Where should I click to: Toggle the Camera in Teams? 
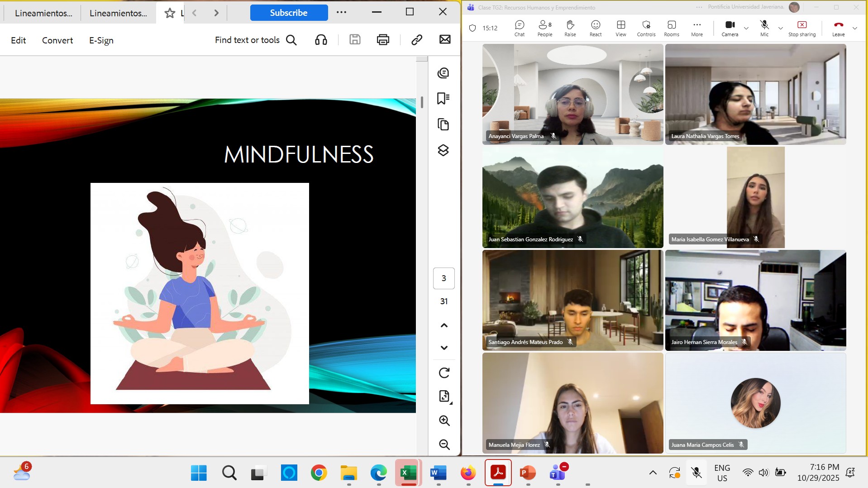click(x=730, y=28)
